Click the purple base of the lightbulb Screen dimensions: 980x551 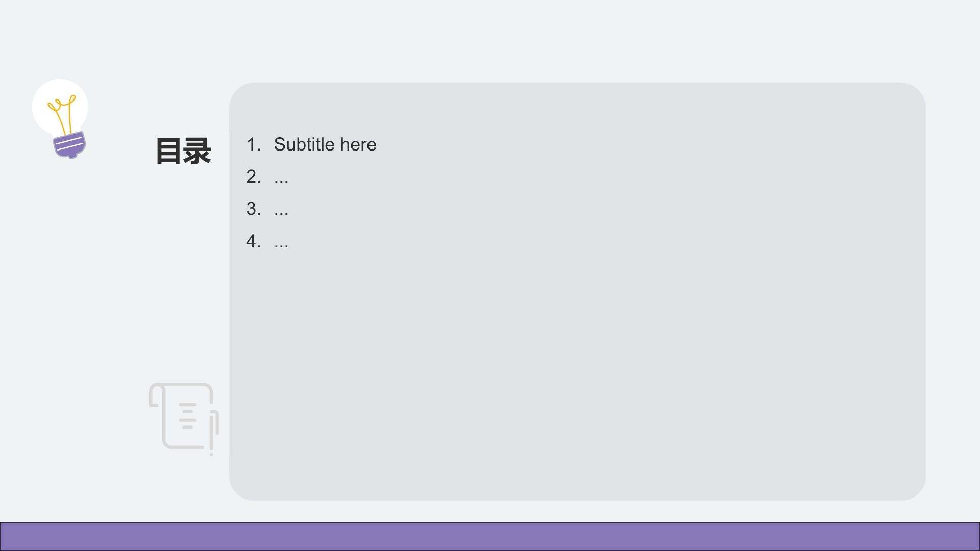click(69, 145)
